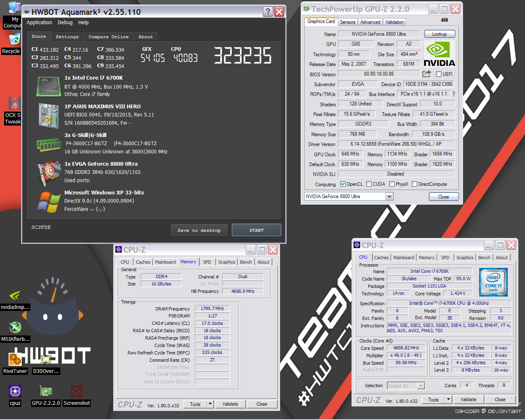Viewport: 525px width, 420px height.
Task: Switch to Aquamark's About tab
Action: [145, 37]
